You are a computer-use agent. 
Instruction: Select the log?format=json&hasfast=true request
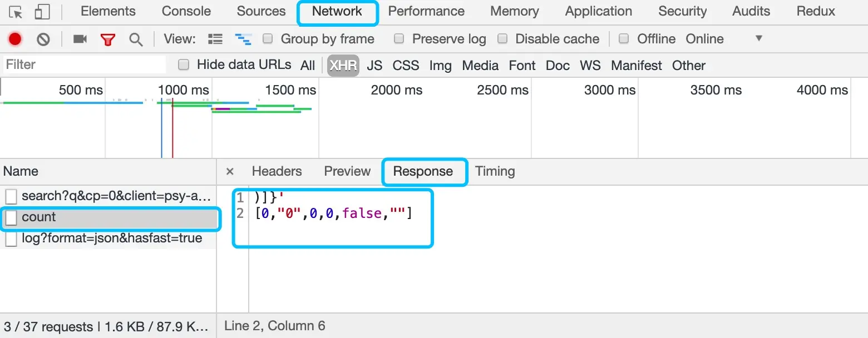(108, 238)
